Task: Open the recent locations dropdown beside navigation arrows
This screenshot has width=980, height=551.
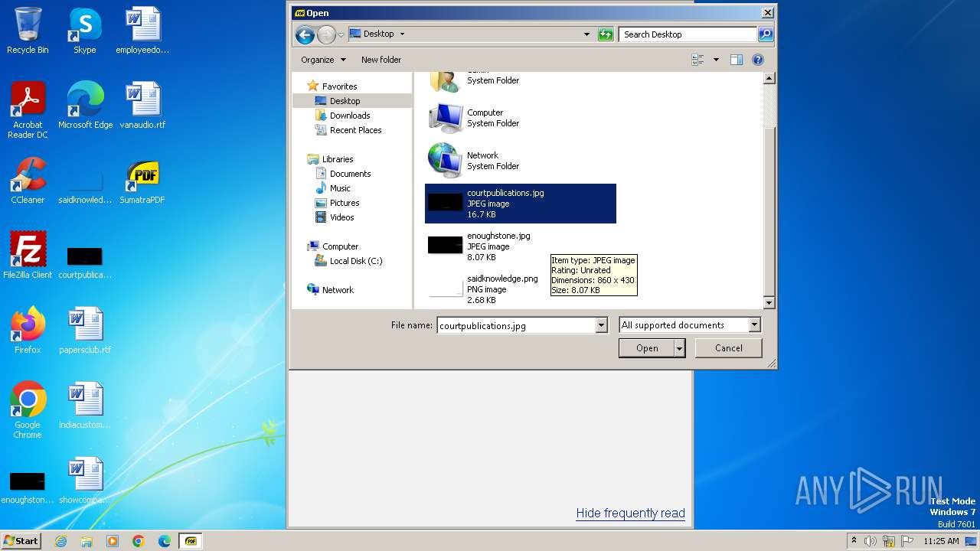Action: pos(341,34)
